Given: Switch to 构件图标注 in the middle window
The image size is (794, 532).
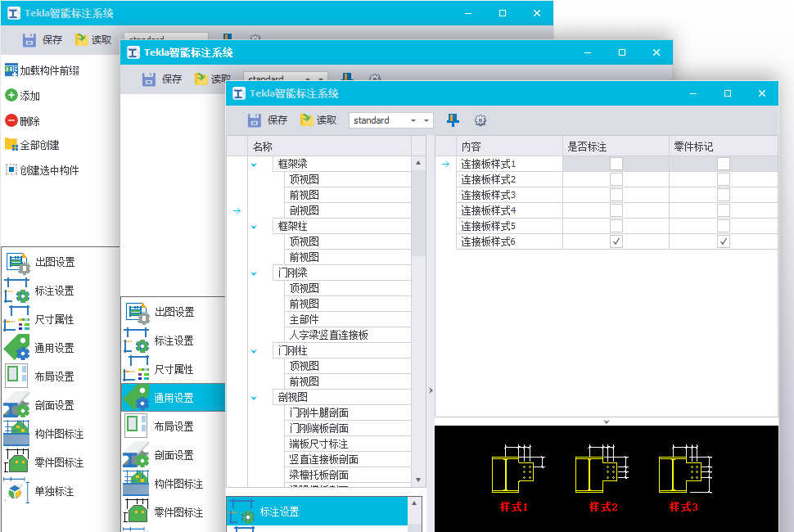Looking at the screenshot, I should click(x=174, y=484).
